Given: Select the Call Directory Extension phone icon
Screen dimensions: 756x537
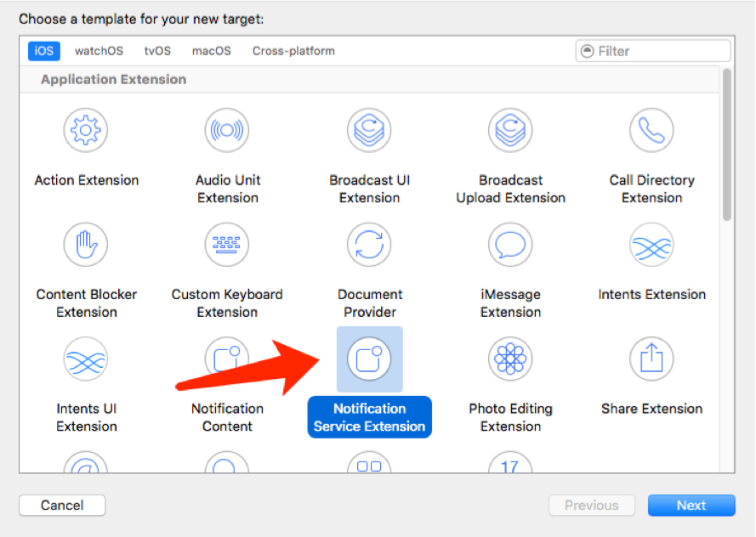Looking at the screenshot, I should click(x=651, y=131).
